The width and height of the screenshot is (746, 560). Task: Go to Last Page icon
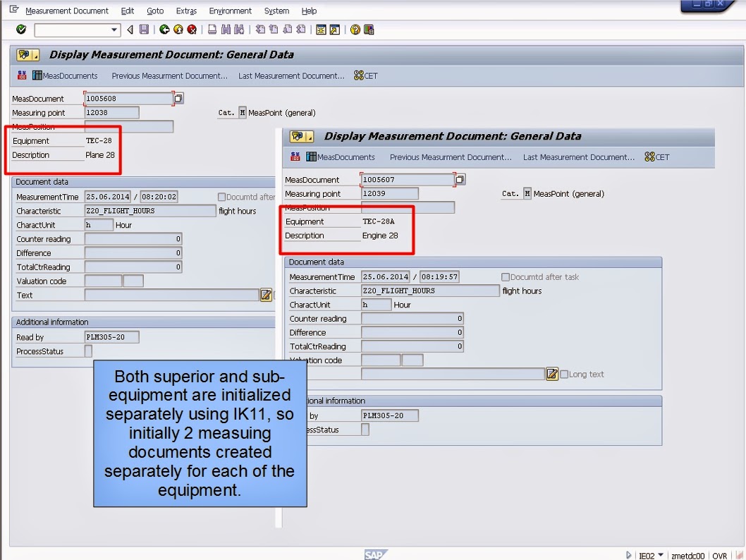[x=300, y=30]
